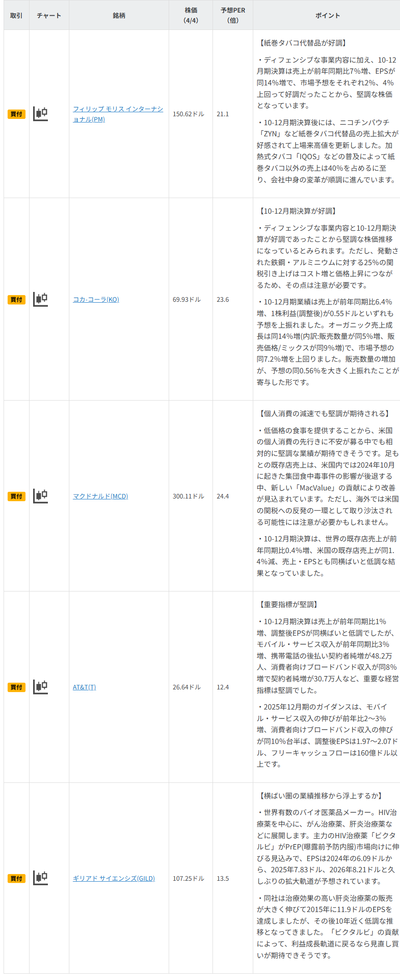This screenshot has height=980, width=400.
Task: Open the chart icon for McDonald's
Action: click(x=41, y=496)
